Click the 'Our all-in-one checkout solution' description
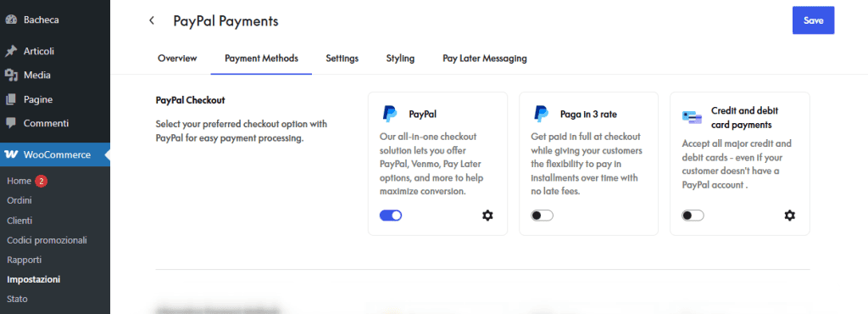The image size is (868, 314). [x=431, y=164]
